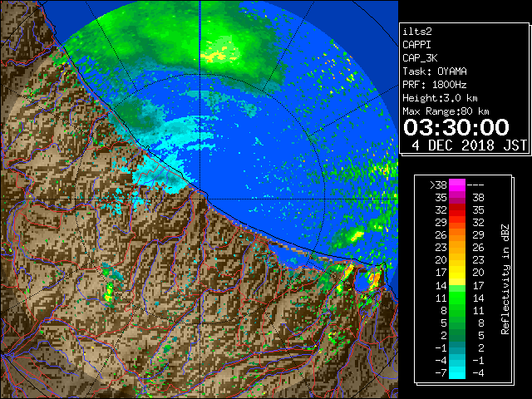
Task: Select the 'CAPPI' product label
Action: (x=416, y=45)
